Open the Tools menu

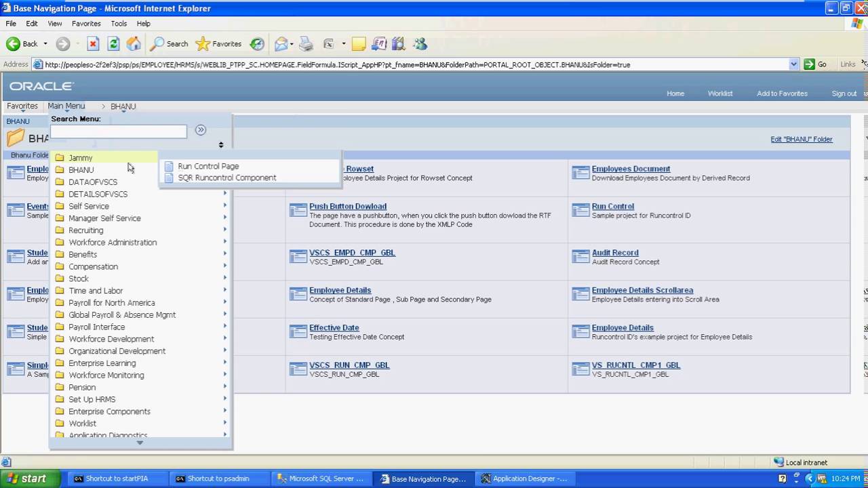pos(119,23)
